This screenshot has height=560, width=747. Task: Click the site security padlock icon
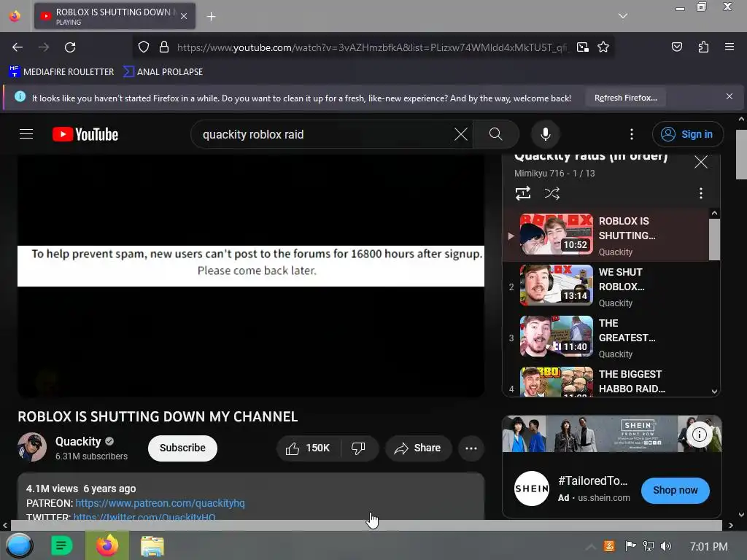[164, 47]
